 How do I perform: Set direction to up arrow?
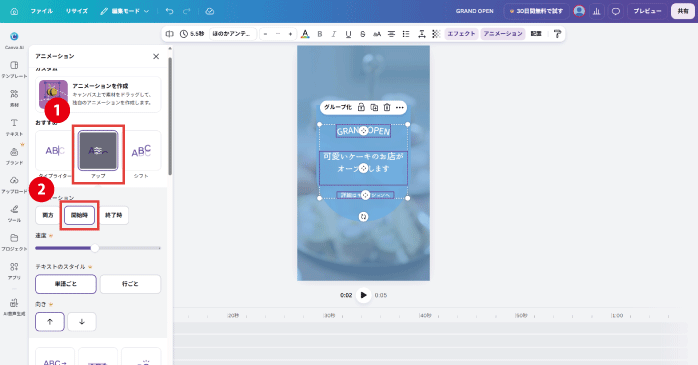coord(50,322)
